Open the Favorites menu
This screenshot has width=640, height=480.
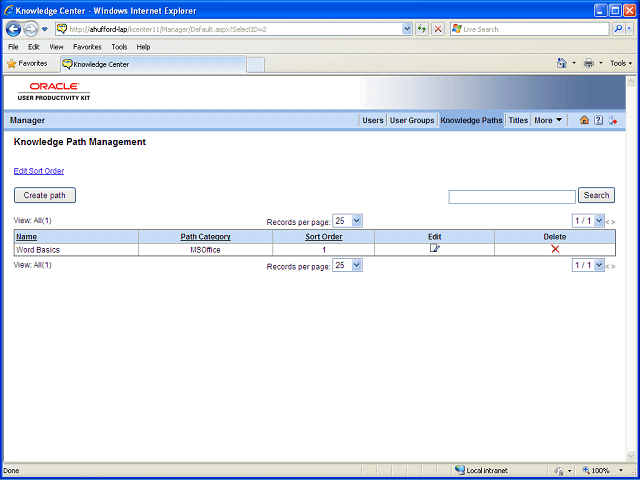87,47
